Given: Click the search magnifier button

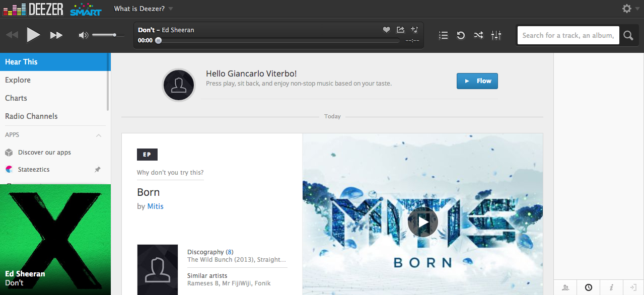Looking at the screenshot, I should (628, 35).
